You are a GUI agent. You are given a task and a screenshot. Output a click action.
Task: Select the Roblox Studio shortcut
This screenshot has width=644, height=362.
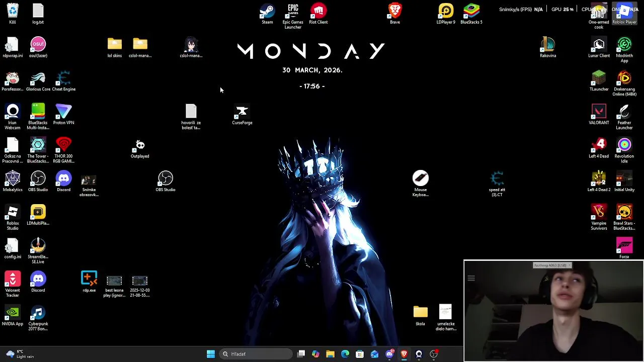click(x=13, y=217)
